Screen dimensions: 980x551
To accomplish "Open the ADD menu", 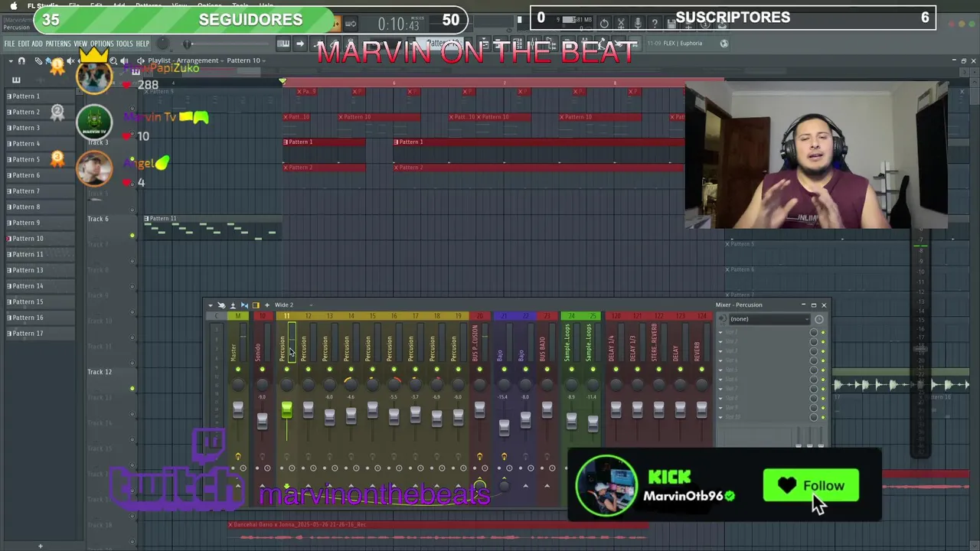I will tap(37, 44).
